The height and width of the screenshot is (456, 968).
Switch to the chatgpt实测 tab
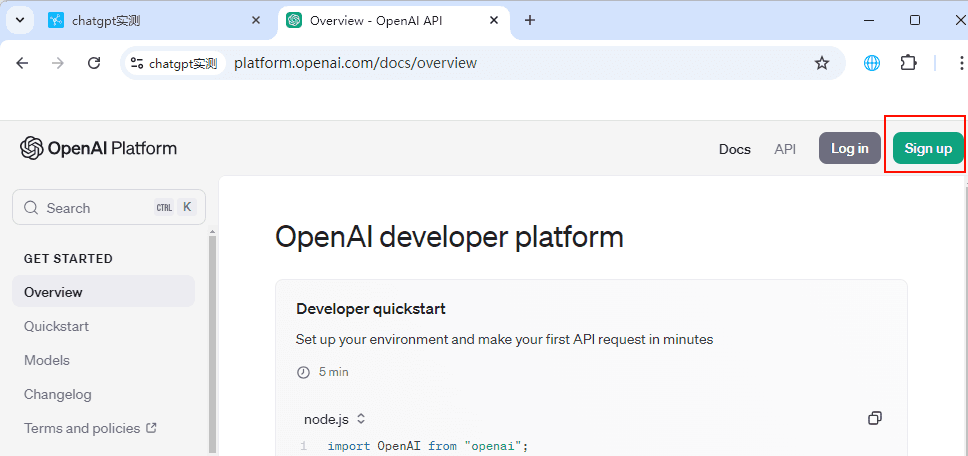pos(150,20)
